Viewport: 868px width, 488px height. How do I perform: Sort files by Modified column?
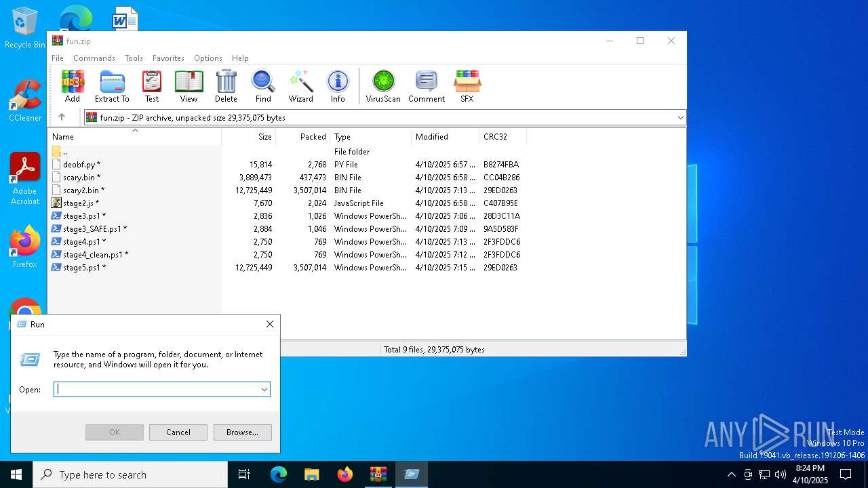pyautogui.click(x=446, y=137)
